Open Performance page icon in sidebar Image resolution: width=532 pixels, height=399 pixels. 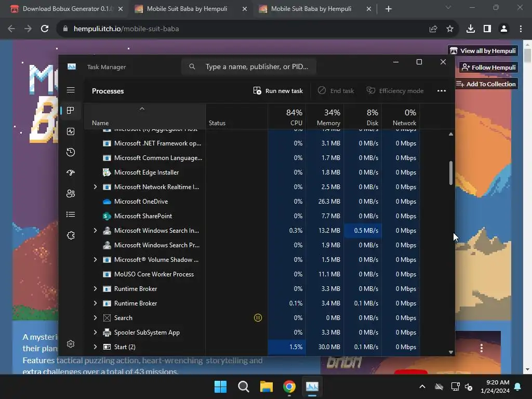click(71, 131)
